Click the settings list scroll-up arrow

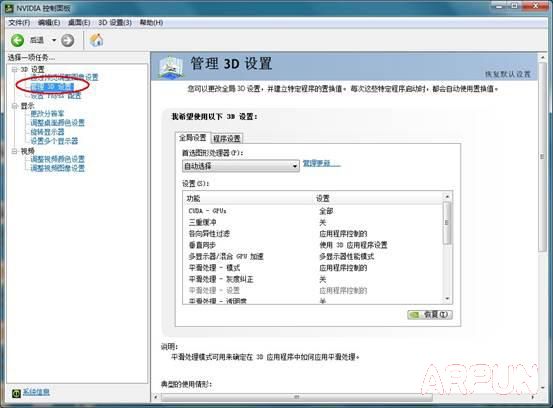click(x=447, y=196)
